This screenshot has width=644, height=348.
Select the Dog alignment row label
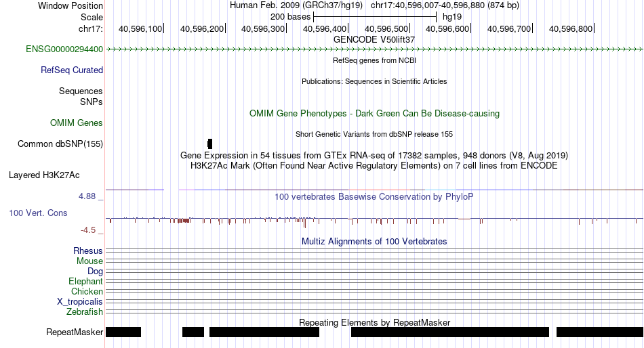[95, 271]
